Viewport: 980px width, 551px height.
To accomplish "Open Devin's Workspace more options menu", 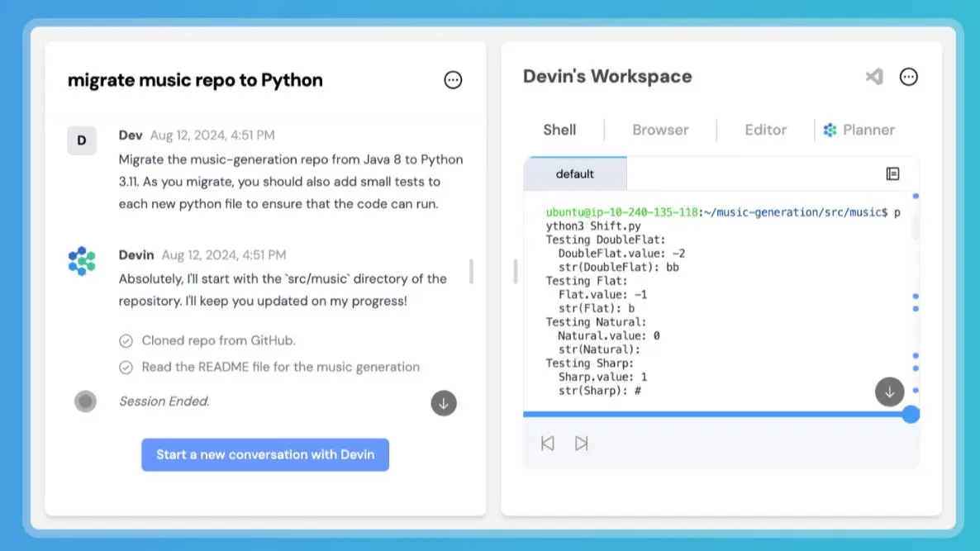I will 909,77.
